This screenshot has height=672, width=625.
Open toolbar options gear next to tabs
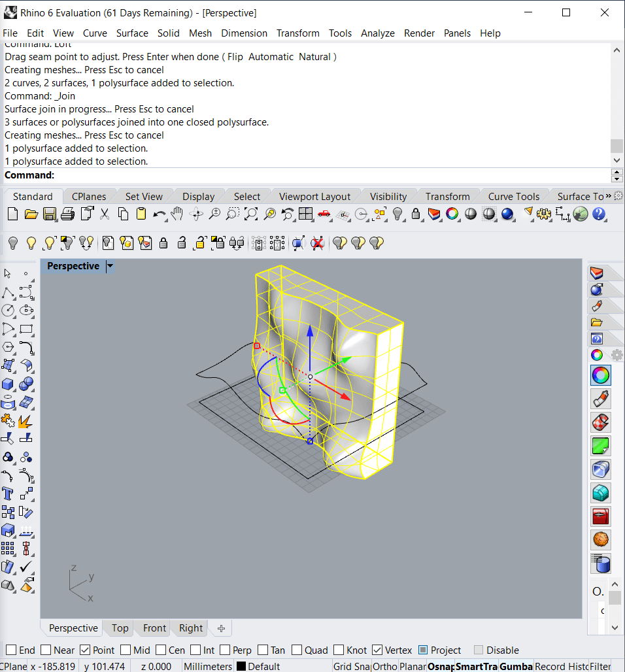[x=618, y=196]
